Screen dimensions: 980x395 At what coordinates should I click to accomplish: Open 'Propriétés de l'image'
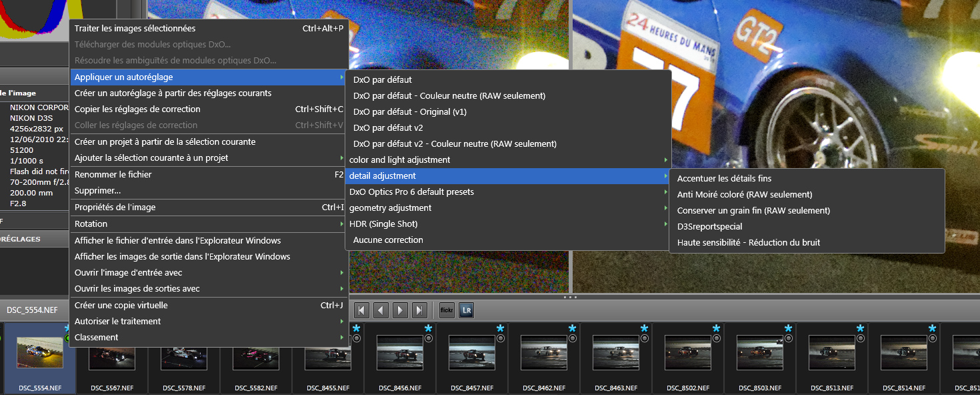coord(209,208)
